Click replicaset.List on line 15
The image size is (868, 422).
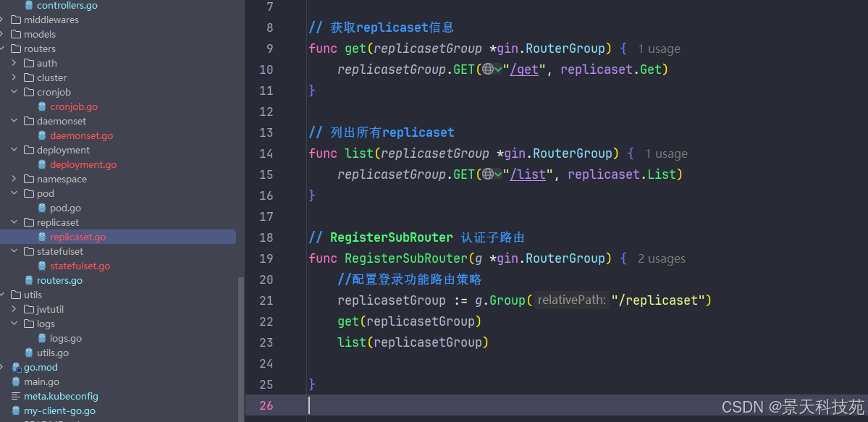(622, 174)
